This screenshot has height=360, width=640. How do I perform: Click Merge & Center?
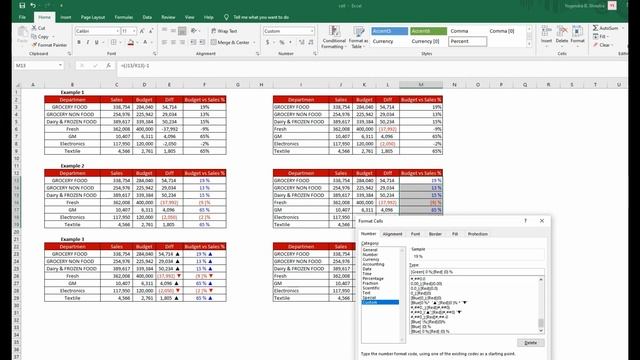click(230, 42)
